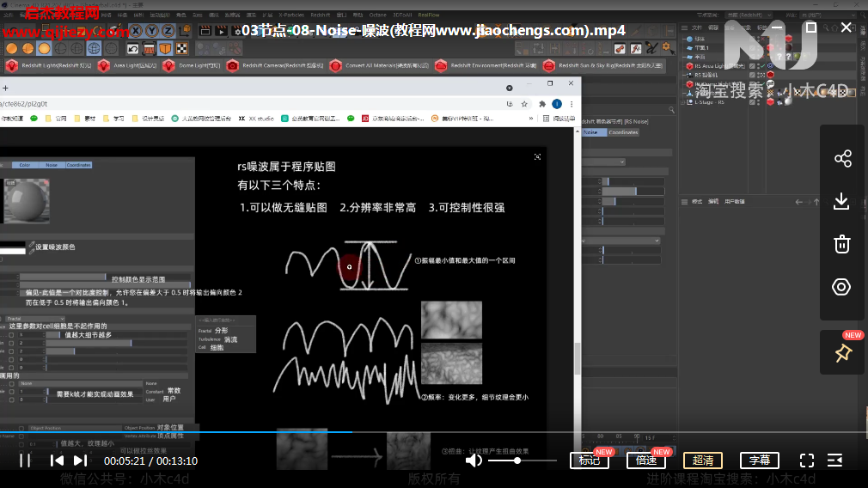Click Convert All Materials shelf button
The image size is (868, 488).
(x=379, y=66)
